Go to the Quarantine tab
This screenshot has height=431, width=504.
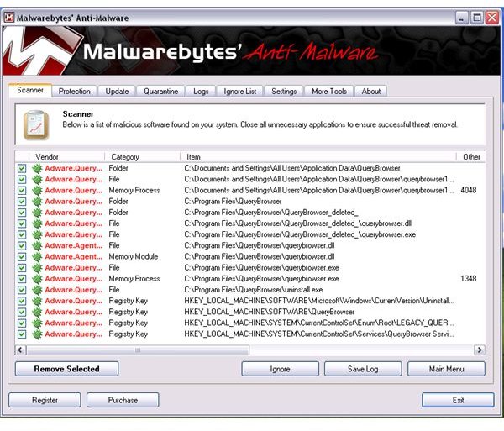pos(160,92)
